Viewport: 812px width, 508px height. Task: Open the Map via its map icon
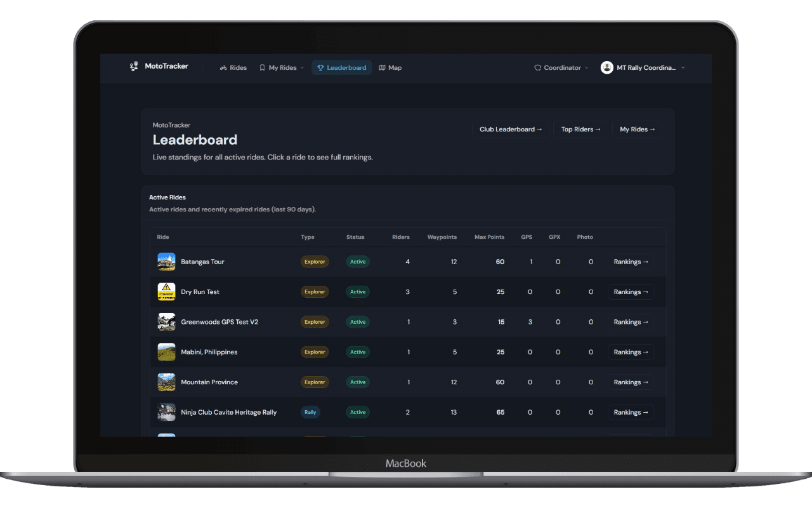pyautogui.click(x=382, y=67)
